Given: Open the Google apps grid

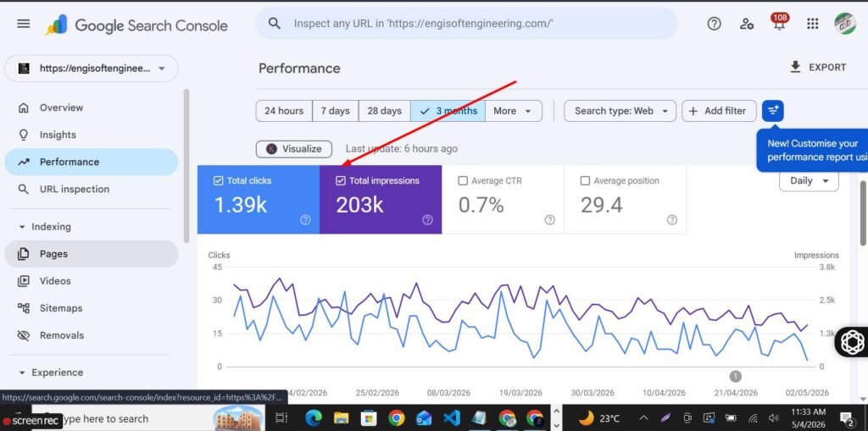Looking at the screenshot, I should tap(812, 24).
